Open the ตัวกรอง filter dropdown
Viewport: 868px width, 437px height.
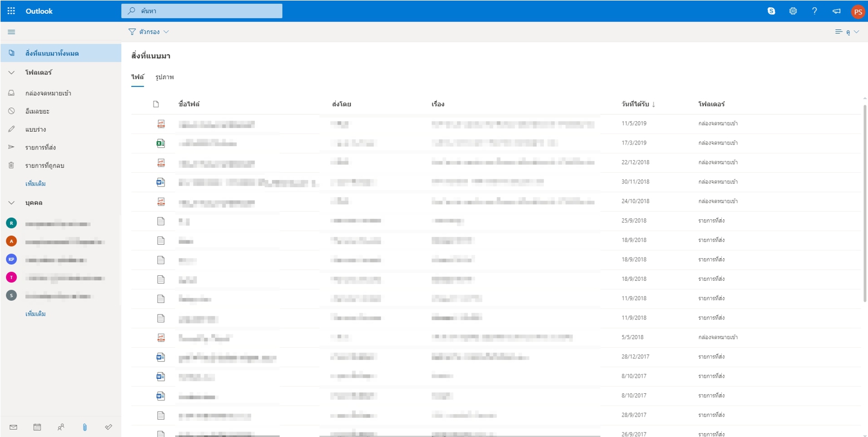[149, 32]
